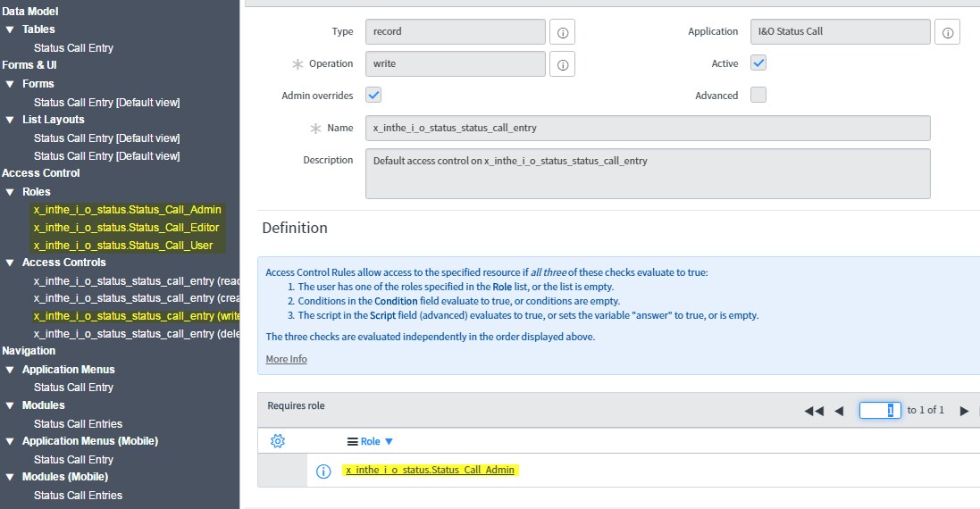Open info icon next to Application field
This screenshot has height=509, width=980.
pos(947,32)
